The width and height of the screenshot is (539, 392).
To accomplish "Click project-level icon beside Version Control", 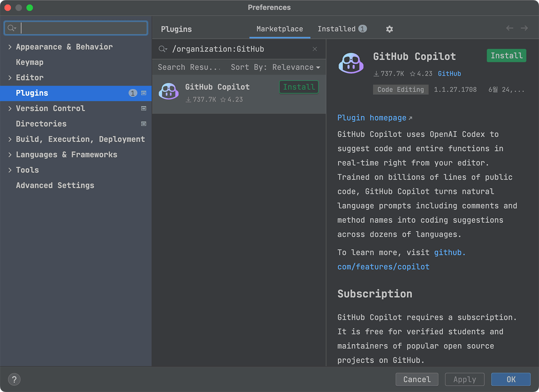I will (x=144, y=109).
